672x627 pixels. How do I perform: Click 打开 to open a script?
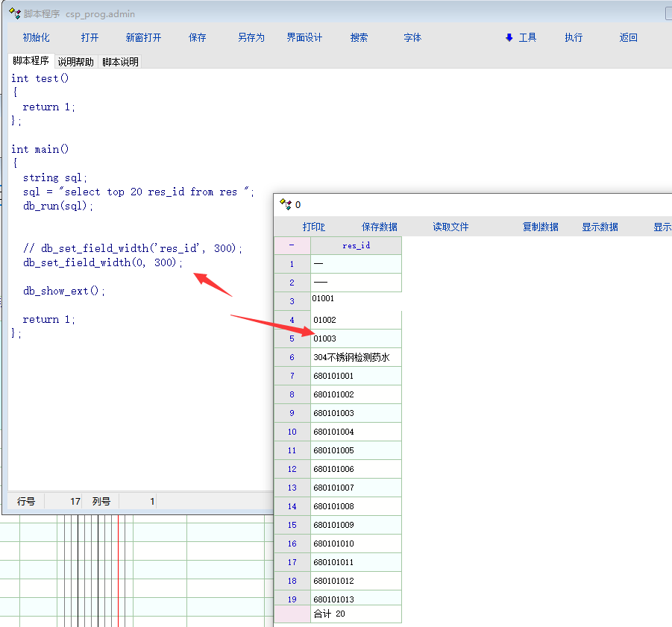90,37
